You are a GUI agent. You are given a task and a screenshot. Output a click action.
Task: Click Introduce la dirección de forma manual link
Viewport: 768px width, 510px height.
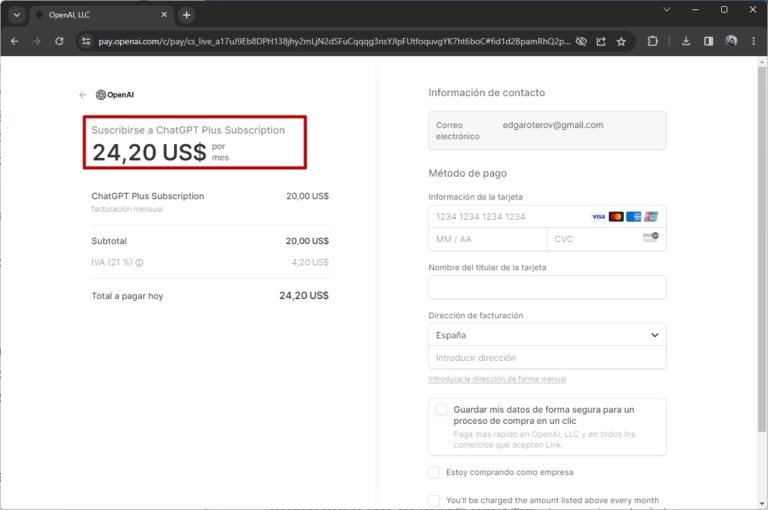click(x=497, y=379)
